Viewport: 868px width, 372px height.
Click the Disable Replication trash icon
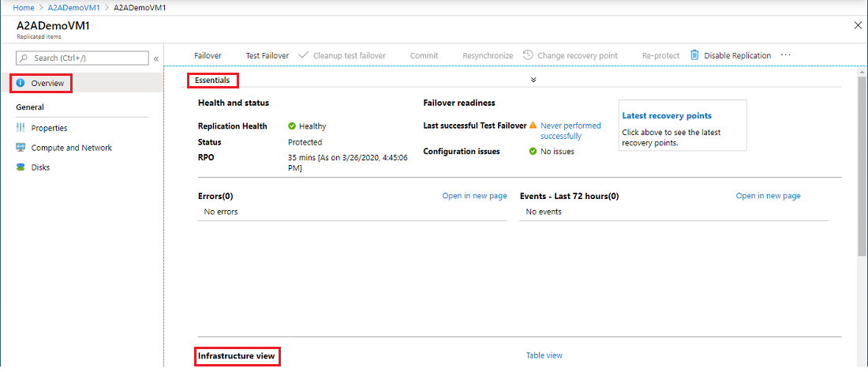[x=694, y=54]
